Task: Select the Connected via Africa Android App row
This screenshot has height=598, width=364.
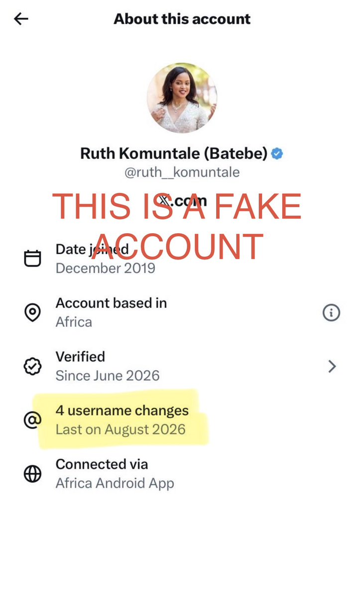Action: (x=182, y=474)
